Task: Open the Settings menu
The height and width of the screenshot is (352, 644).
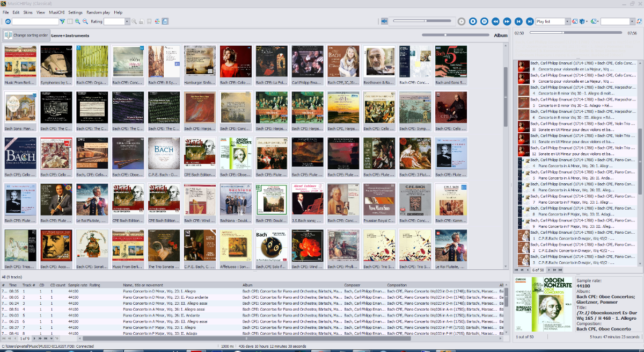Action: tap(75, 12)
